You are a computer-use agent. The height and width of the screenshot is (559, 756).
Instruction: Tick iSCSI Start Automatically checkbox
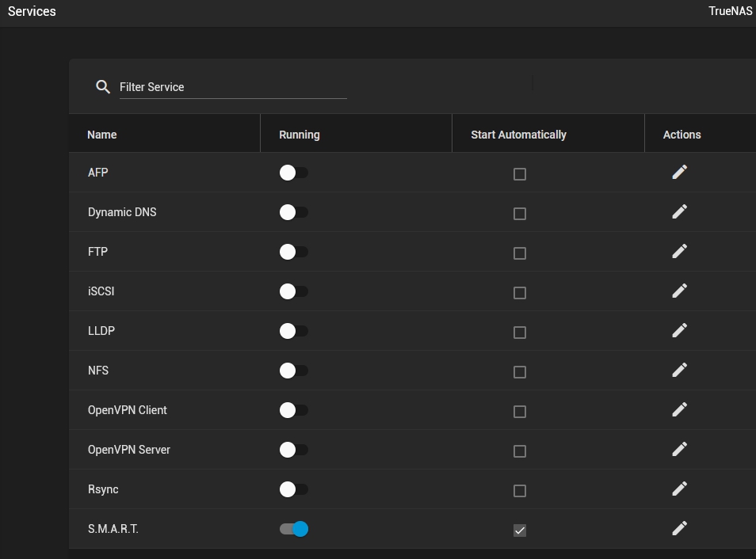pyautogui.click(x=519, y=293)
